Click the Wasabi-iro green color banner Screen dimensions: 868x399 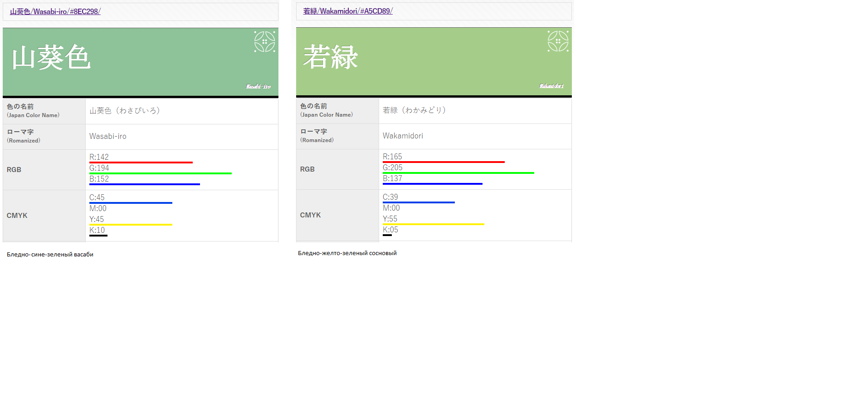[141, 62]
